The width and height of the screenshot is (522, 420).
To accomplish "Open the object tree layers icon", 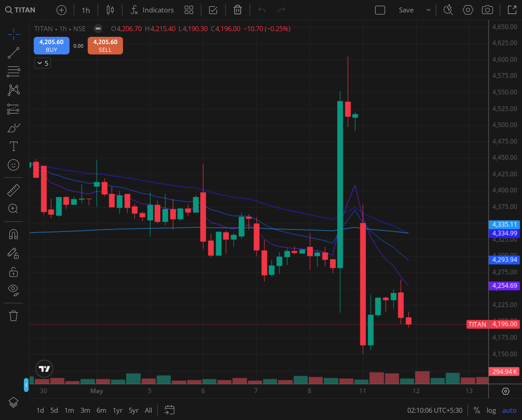I will (x=13, y=402).
